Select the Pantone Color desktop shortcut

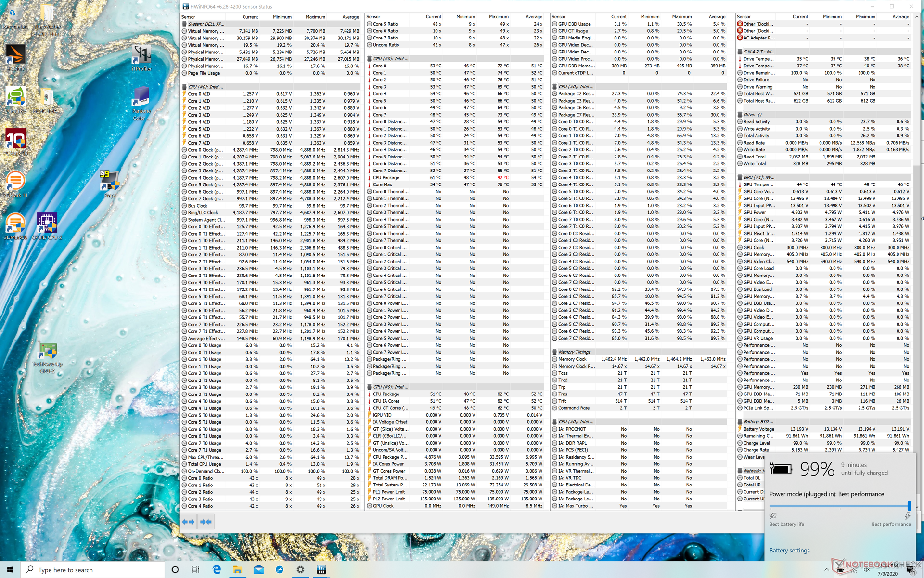[x=141, y=104]
